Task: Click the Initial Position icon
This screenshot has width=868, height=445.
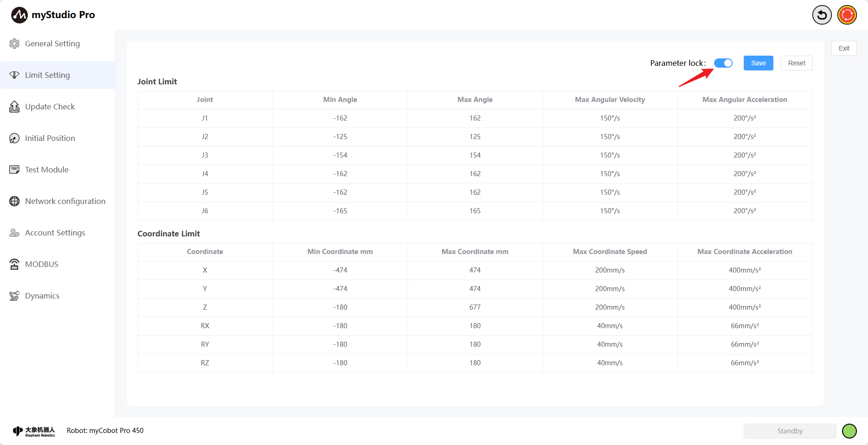Action: [x=14, y=138]
